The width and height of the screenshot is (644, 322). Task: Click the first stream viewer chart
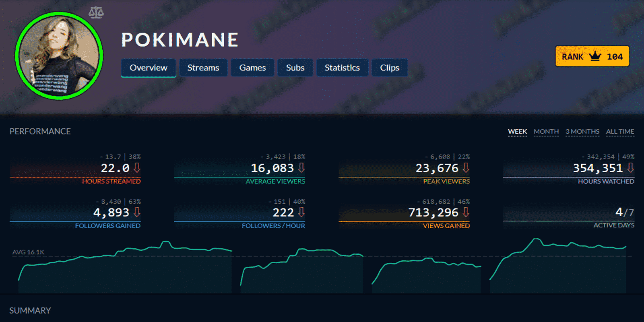[125, 267]
